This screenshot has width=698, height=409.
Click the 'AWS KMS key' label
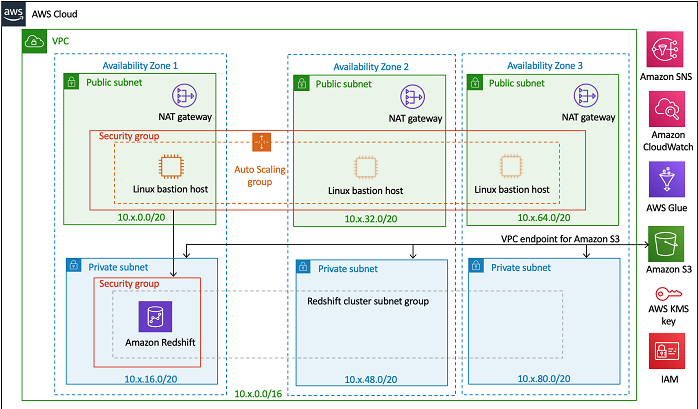(x=668, y=315)
